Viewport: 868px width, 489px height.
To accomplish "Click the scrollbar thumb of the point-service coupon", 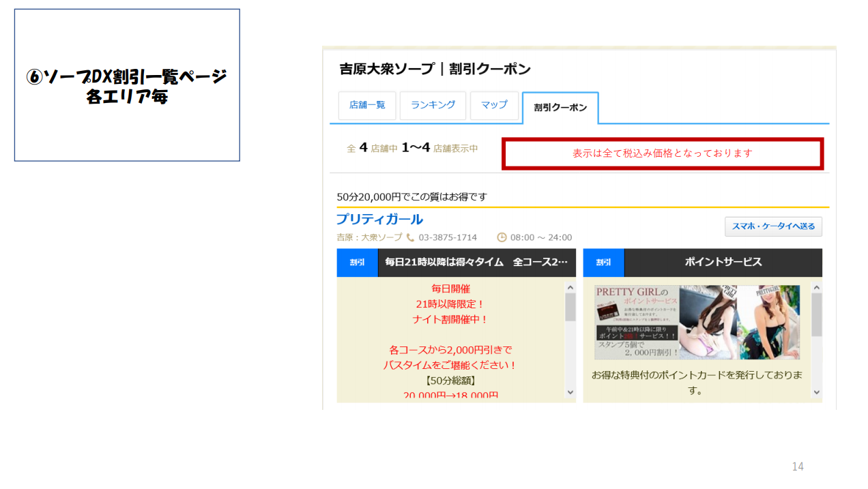I will (817, 314).
